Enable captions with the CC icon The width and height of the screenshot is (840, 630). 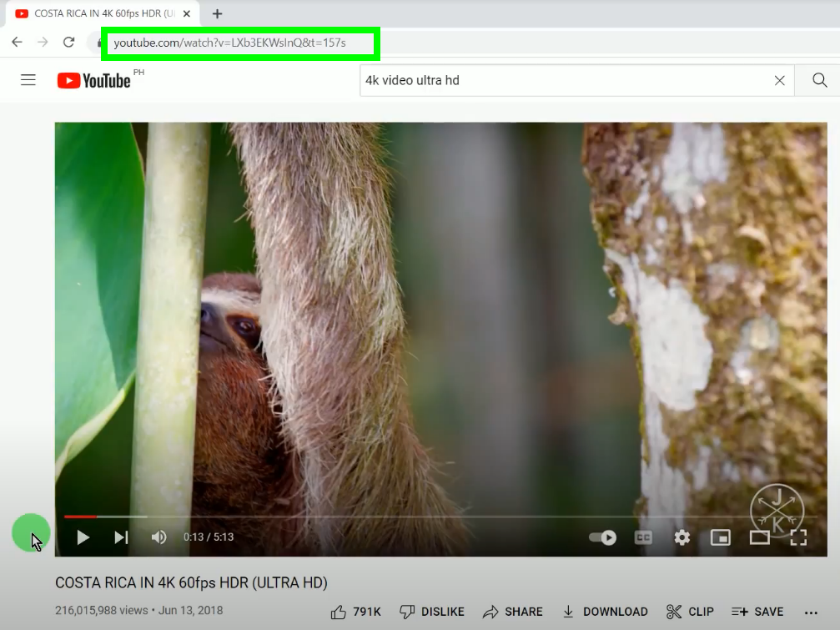[643, 537]
